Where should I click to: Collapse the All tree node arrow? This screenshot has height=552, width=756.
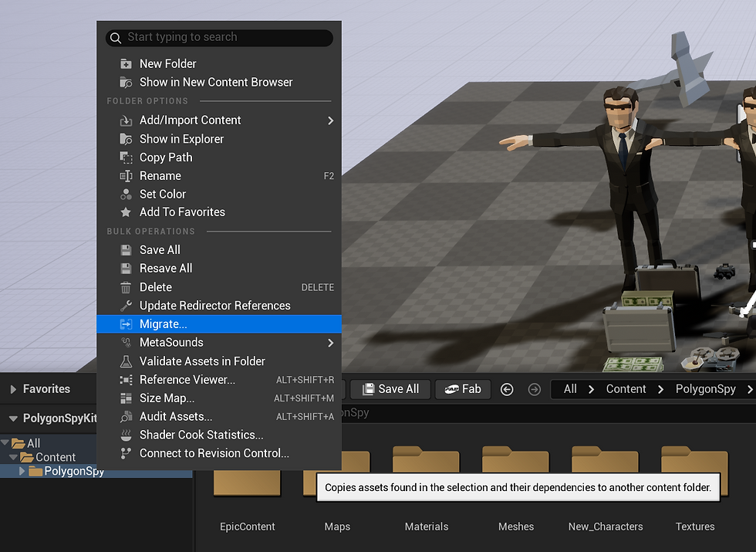5,442
